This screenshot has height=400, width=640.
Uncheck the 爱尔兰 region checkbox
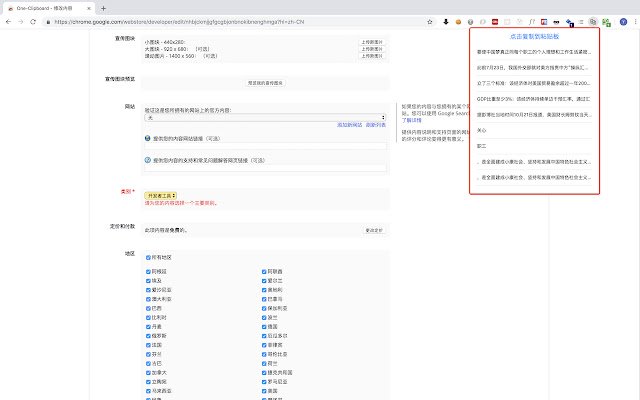(264, 281)
